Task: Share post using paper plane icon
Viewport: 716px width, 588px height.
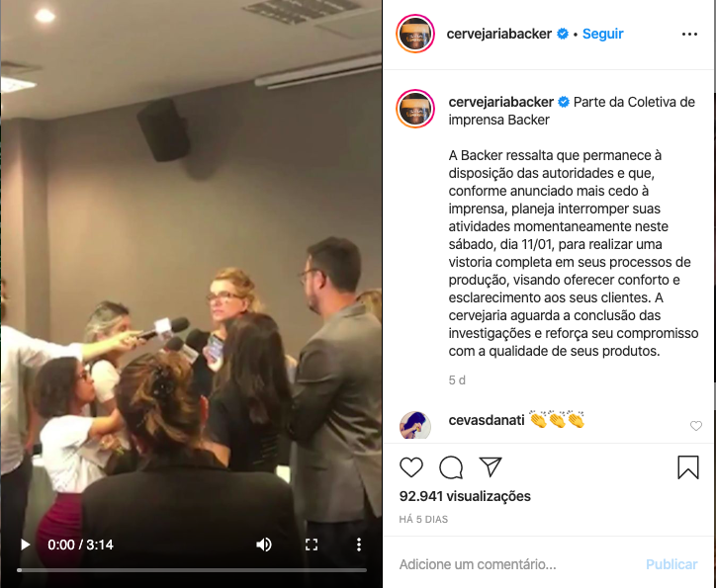Action: 491,466
